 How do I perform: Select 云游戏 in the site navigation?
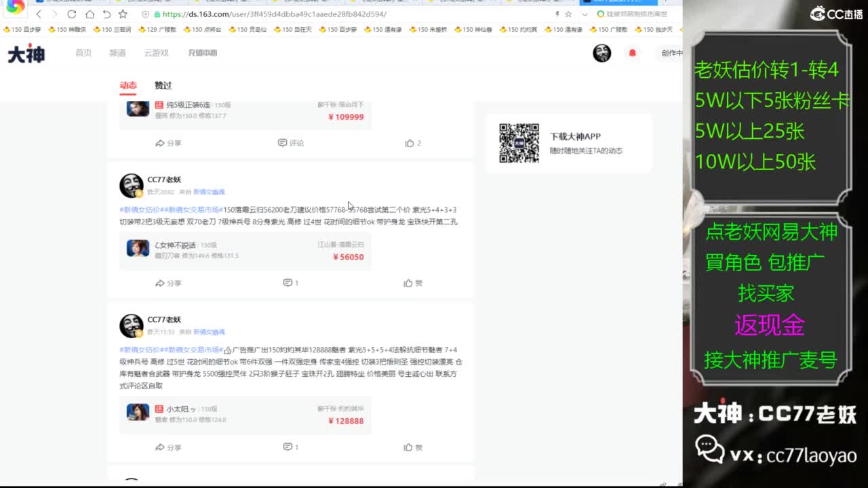pos(157,53)
